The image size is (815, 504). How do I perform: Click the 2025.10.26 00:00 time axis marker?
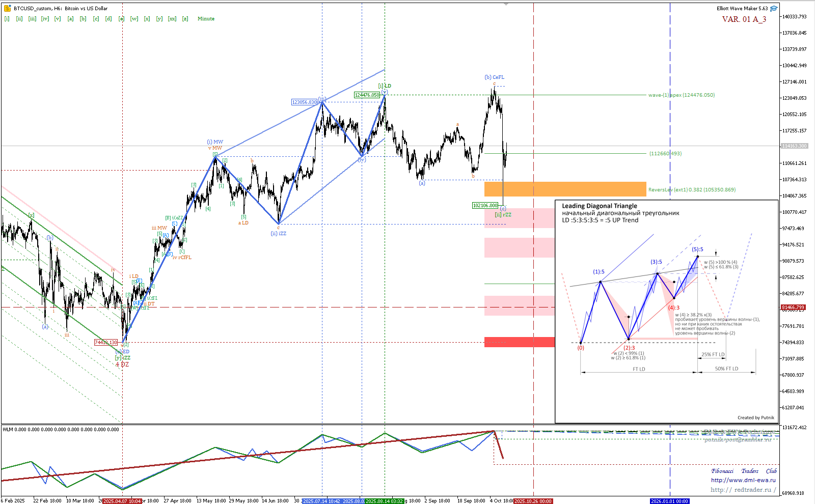(533, 501)
